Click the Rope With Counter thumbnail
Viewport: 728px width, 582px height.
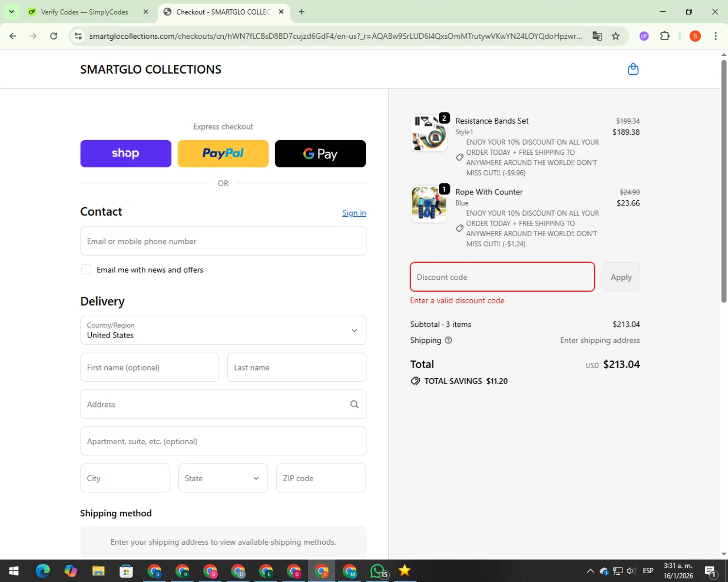point(429,204)
